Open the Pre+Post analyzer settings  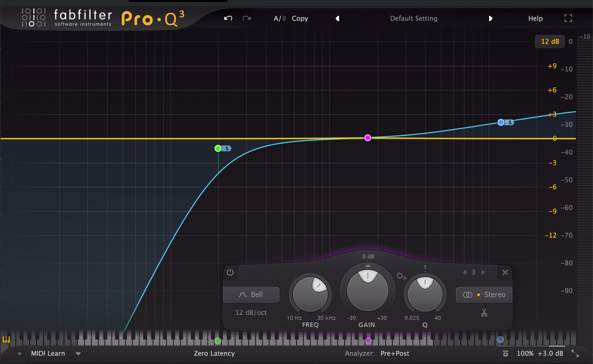[x=395, y=353]
